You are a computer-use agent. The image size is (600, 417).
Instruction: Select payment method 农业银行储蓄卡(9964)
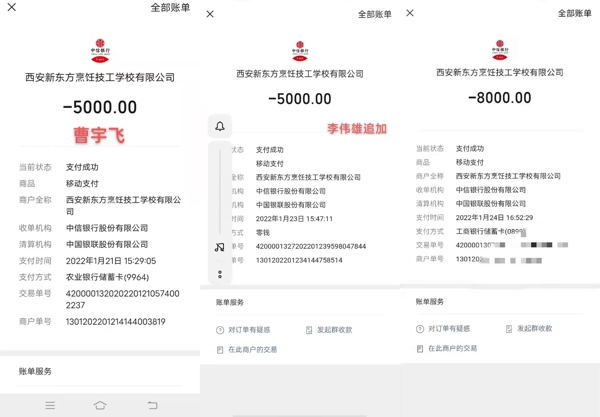pos(108,277)
